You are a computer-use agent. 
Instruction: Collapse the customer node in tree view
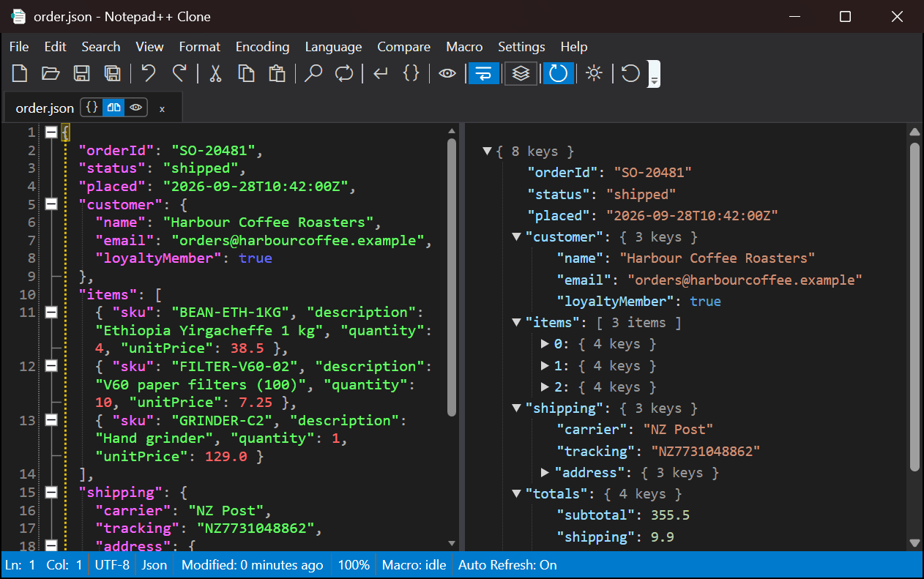(x=517, y=237)
